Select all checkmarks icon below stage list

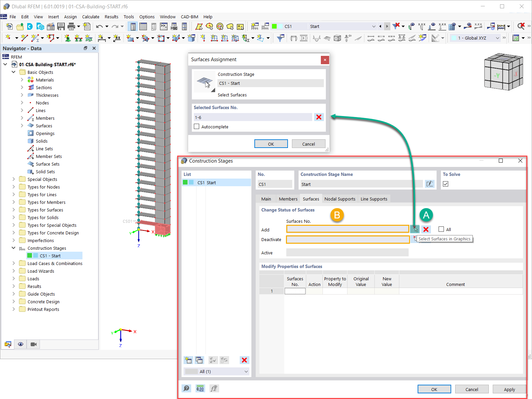click(213, 360)
